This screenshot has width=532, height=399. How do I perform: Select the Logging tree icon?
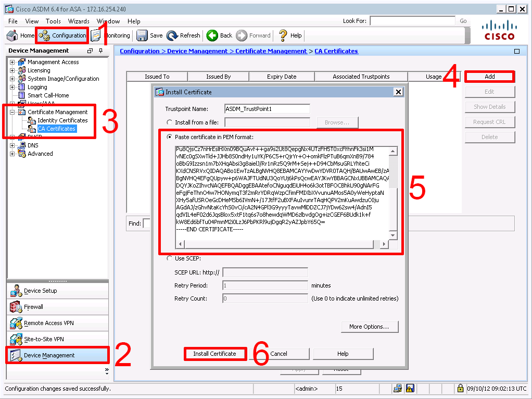pyautogui.click(x=22, y=87)
